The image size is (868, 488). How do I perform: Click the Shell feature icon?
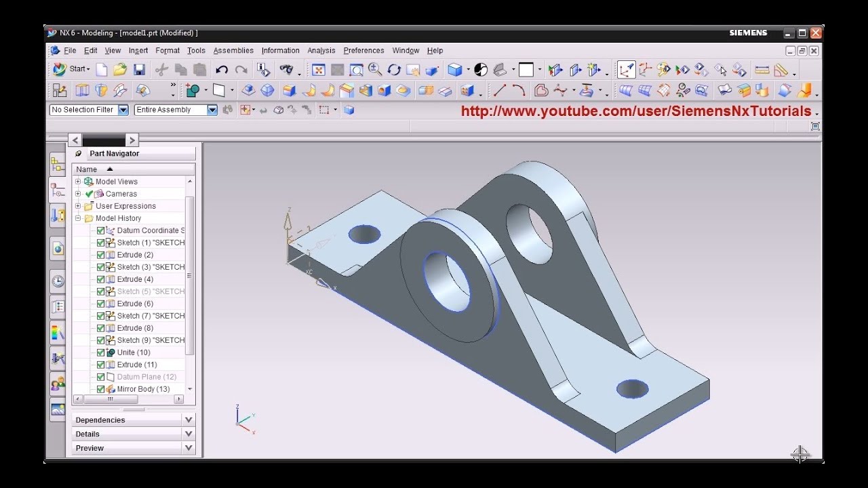[x=366, y=90]
